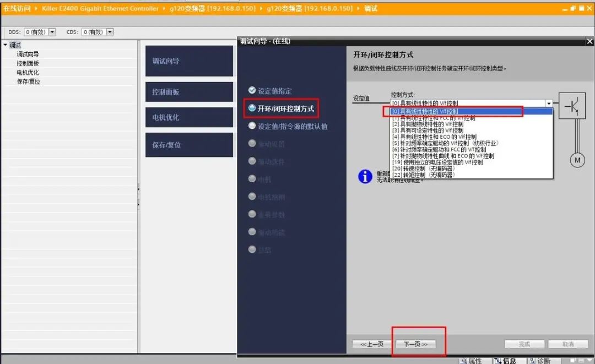595x364 pixels.
Task: Open the large 控制面板 tile button
Action: (189, 92)
